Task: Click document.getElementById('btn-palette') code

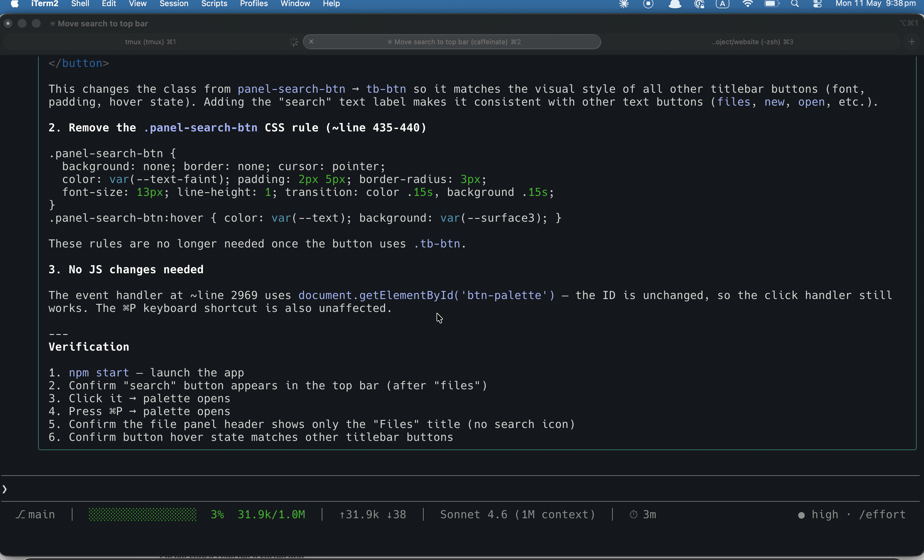Action: click(x=426, y=295)
